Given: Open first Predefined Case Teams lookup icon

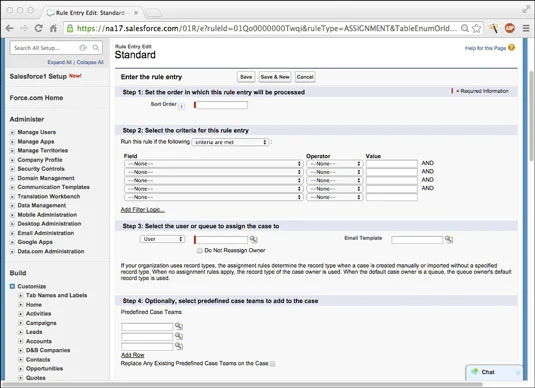Looking at the screenshot, I should click(179, 326).
